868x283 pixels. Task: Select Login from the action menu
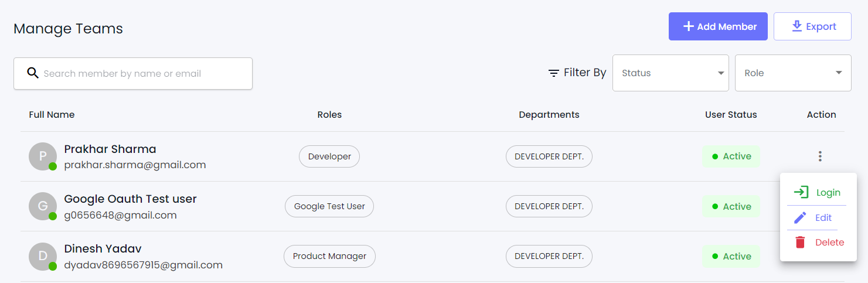pos(828,193)
